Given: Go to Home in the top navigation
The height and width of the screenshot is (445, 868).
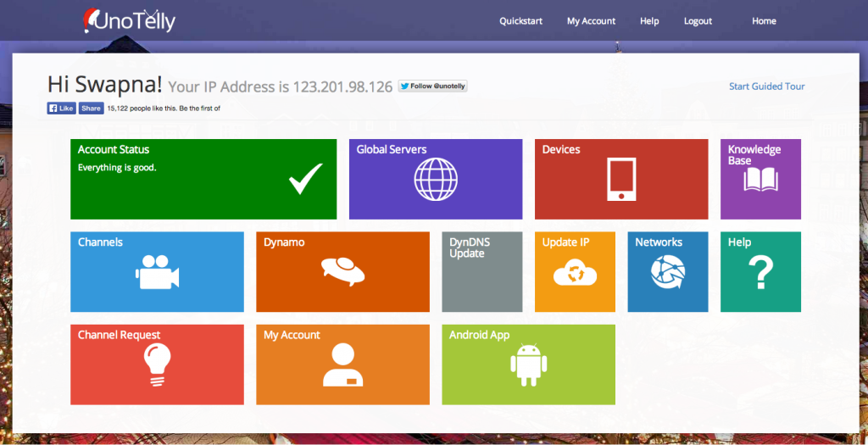Looking at the screenshot, I should click(764, 21).
